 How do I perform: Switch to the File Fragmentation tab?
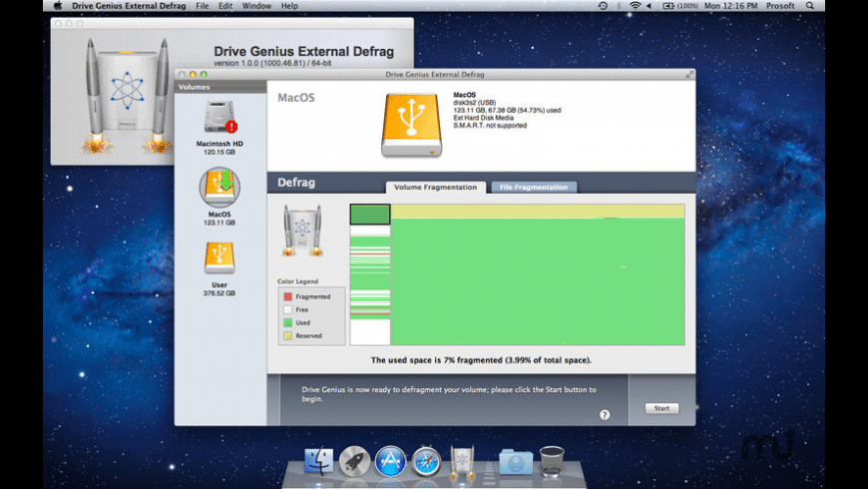(x=534, y=188)
